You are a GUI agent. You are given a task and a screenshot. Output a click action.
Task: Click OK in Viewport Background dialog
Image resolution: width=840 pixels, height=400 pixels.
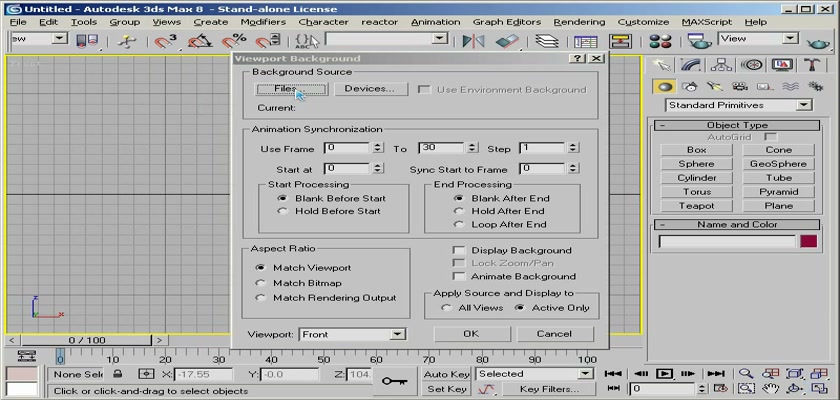471,334
